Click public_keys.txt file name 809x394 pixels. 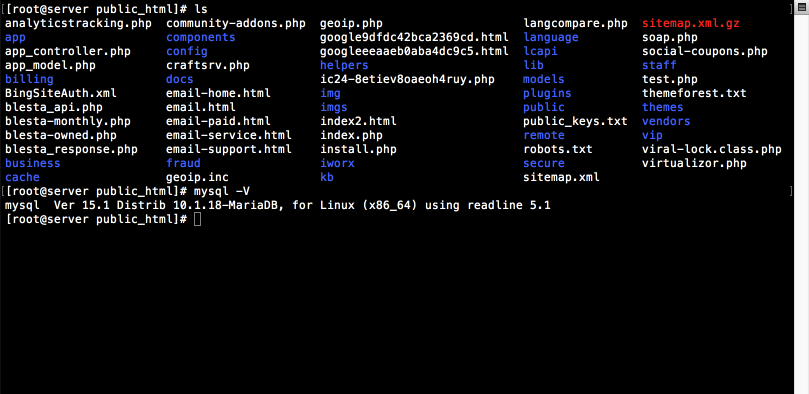(x=576, y=121)
